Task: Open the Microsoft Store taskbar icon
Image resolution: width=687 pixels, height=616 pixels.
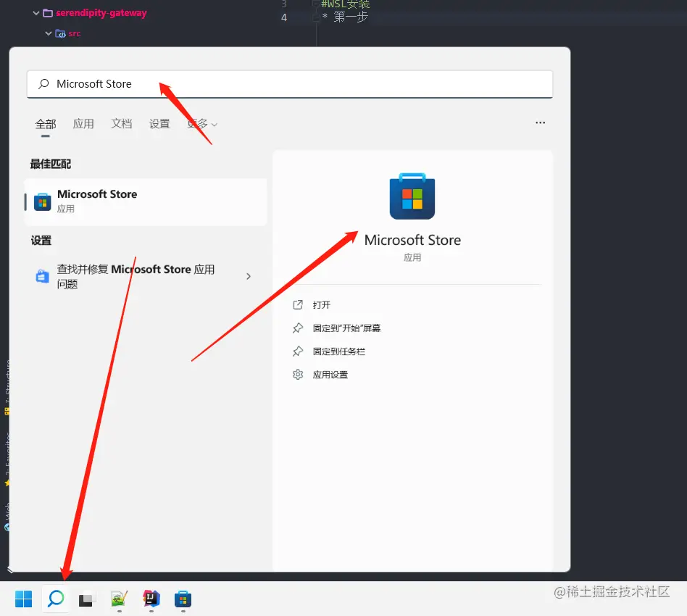Action: (183, 599)
